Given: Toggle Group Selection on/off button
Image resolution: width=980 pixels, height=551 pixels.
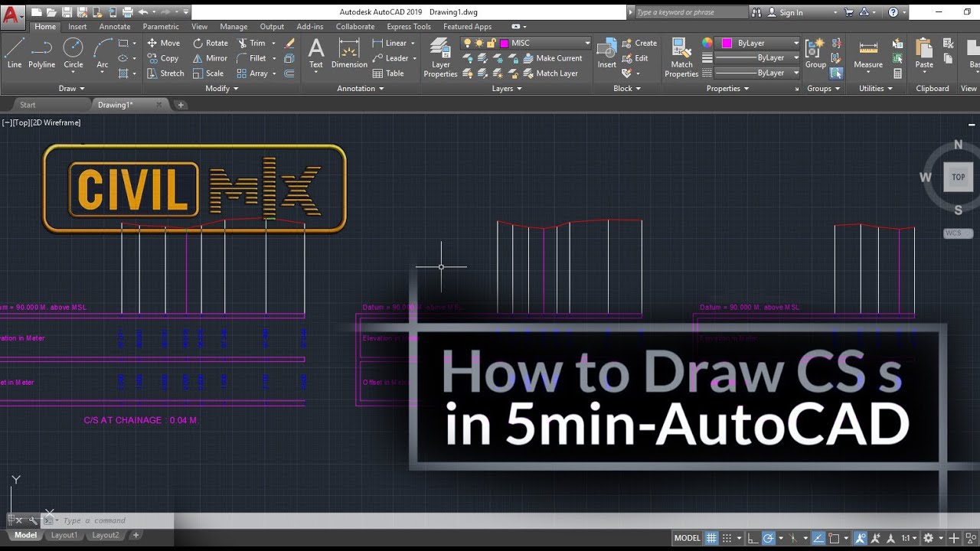Looking at the screenshot, I should (836, 73).
